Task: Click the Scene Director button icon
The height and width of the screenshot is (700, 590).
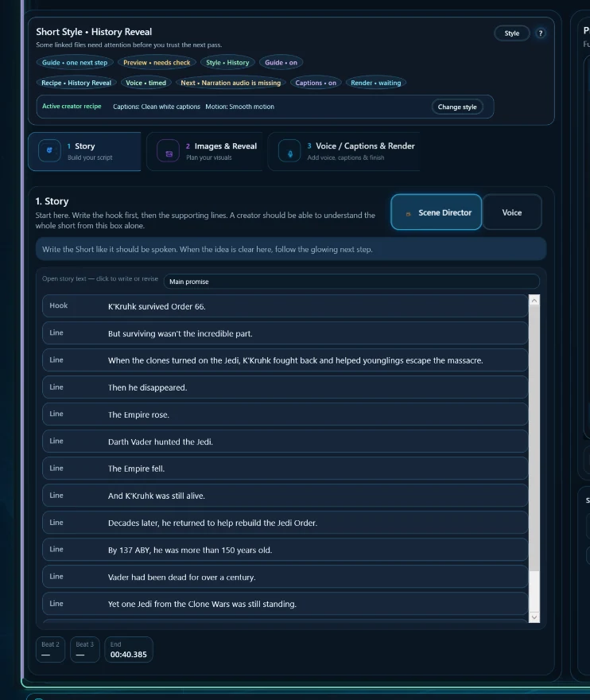Action: (408, 214)
